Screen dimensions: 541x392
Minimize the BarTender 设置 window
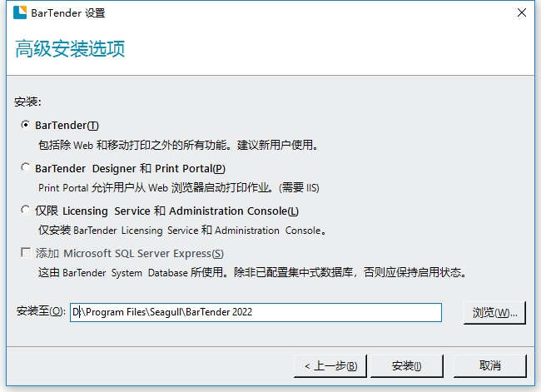[x=483, y=12]
